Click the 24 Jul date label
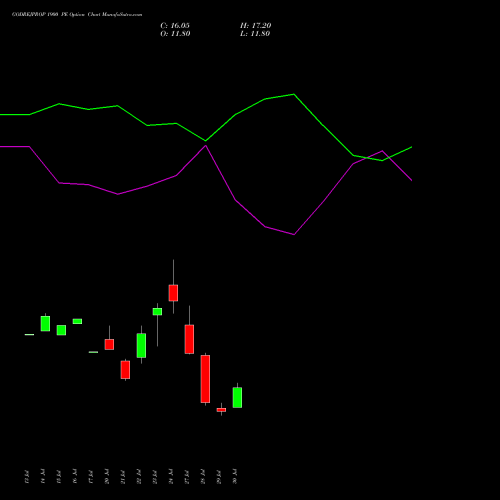The image size is (500, 500). point(171,477)
